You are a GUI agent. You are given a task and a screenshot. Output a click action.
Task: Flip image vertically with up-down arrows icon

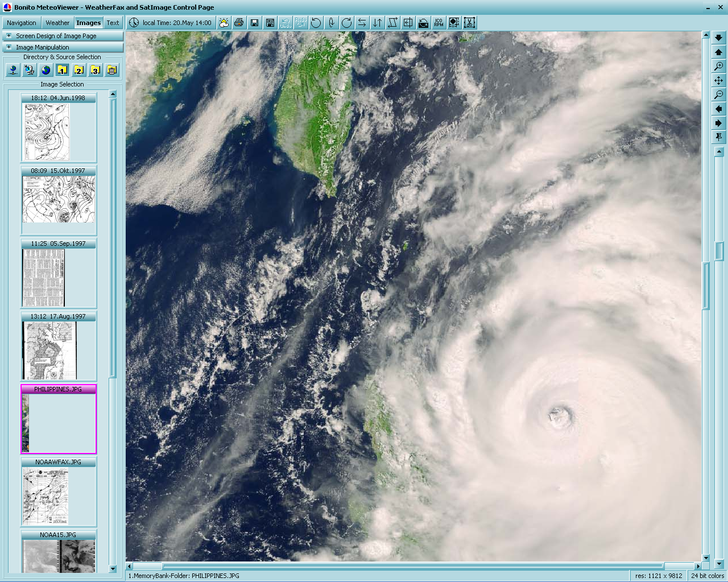377,23
